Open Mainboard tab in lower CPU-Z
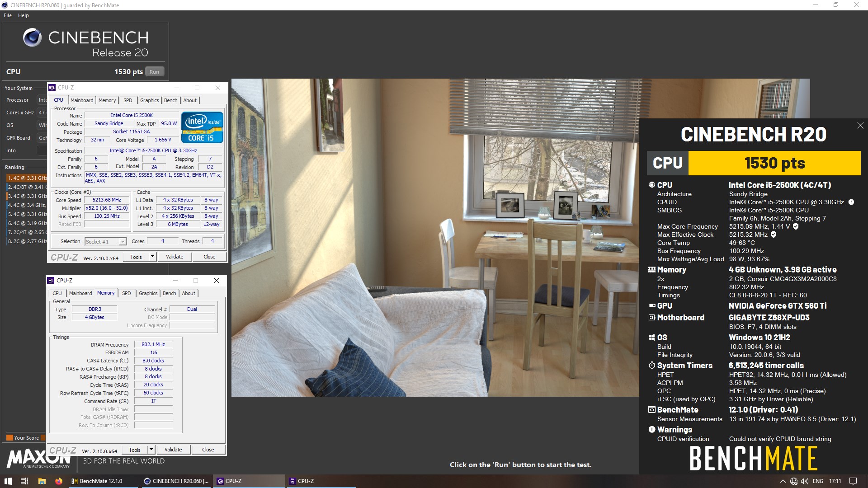 (80, 293)
